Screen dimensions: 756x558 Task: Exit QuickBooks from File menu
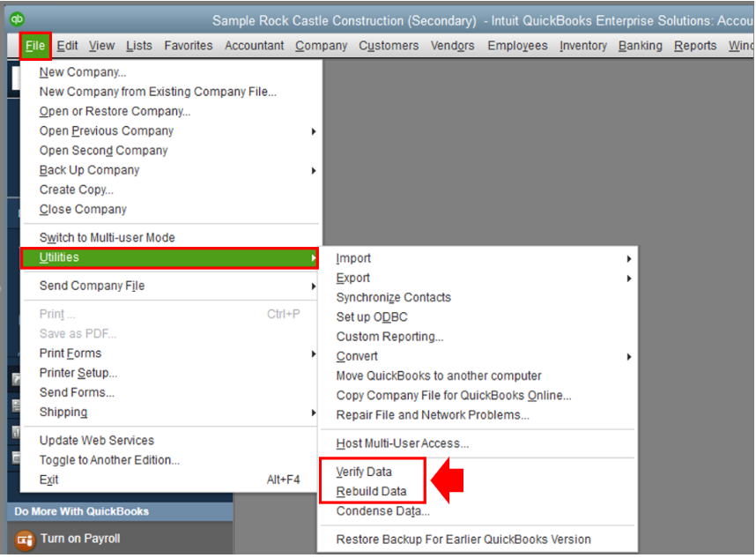[171, 480]
